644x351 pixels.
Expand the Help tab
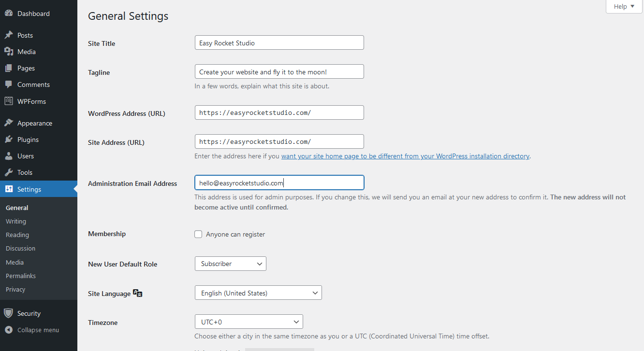[624, 7]
